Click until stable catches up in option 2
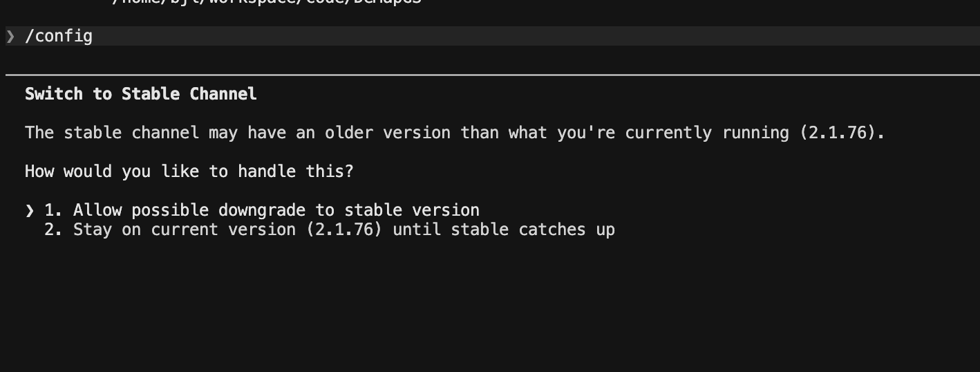Screen dimensions: 980x372 [x=504, y=230]
